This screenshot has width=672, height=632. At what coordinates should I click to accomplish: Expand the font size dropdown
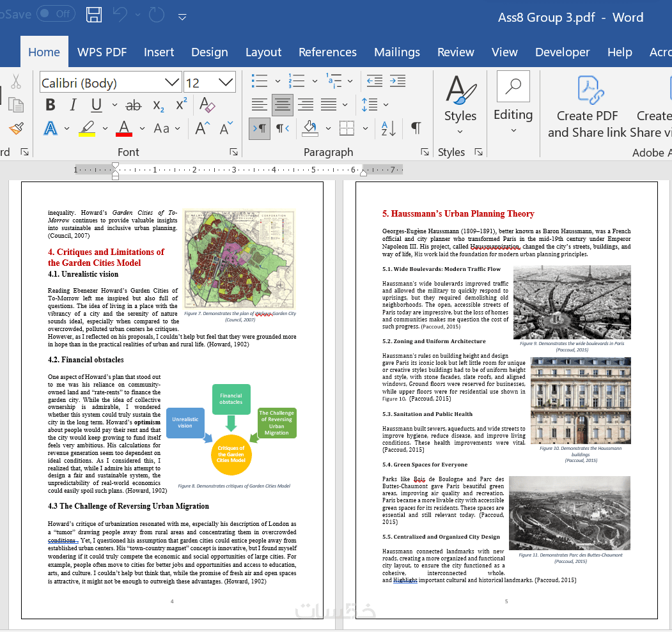[226, 82]
